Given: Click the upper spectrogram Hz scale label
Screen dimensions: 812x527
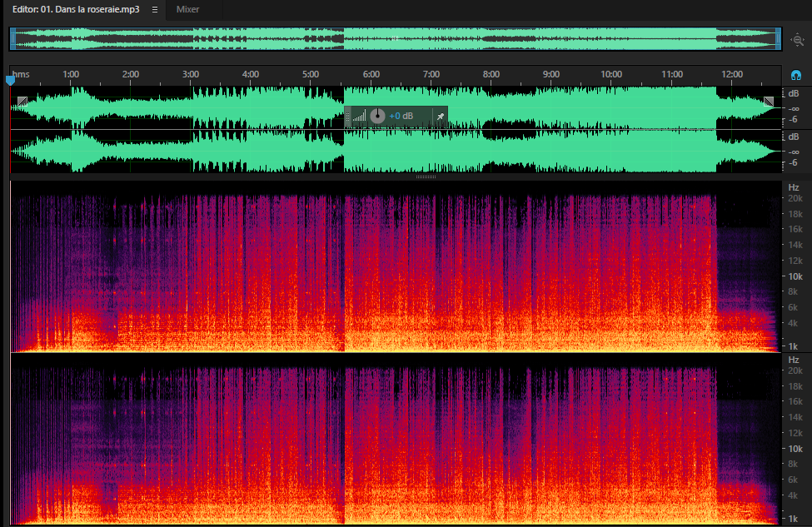Looking at the screenshot, I should [x=794, y=187].
